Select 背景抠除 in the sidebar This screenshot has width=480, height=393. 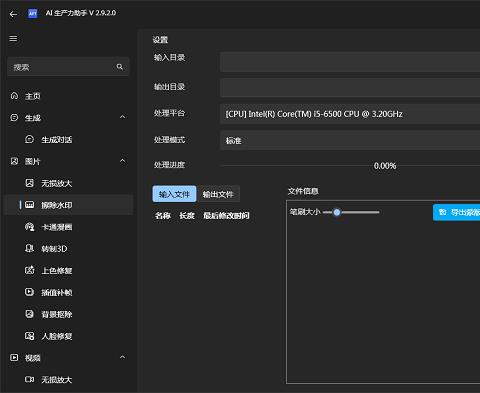(68, 314)
